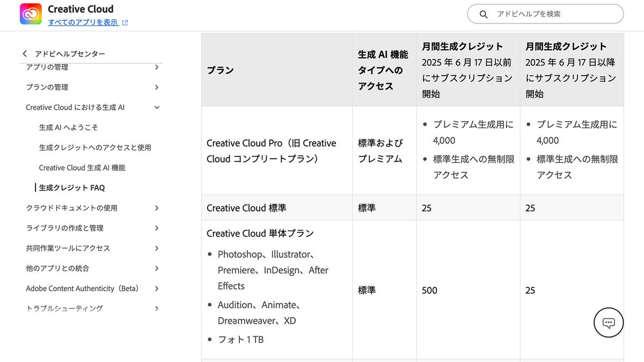Expand the トラブルシューティング section
Viewport: 644px width, 362px height.
(156, 308)
